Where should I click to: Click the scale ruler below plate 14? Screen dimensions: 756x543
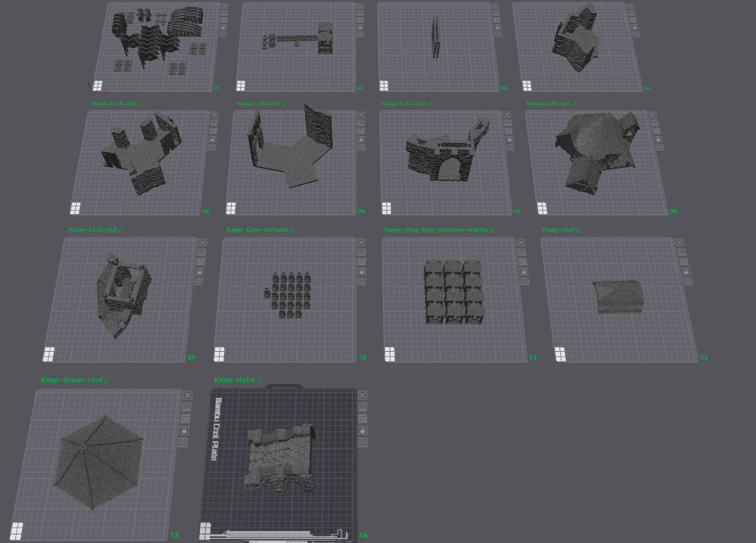pos(280,534)
